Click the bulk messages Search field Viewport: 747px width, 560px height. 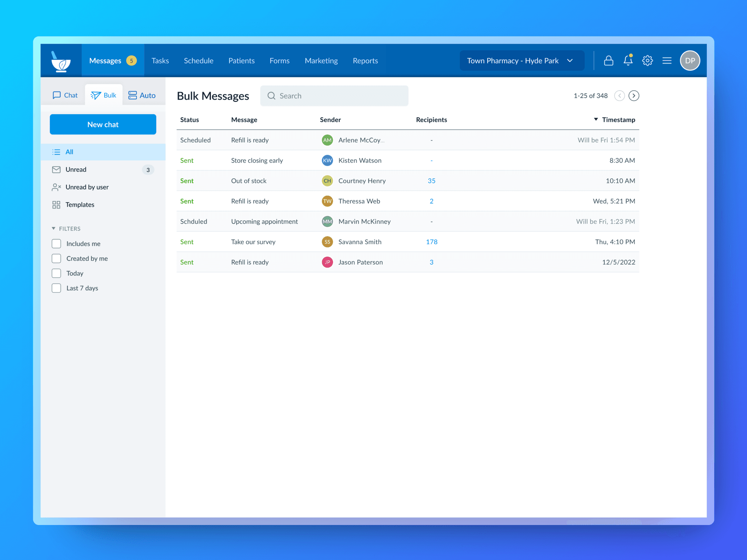[x=334, y=96]
